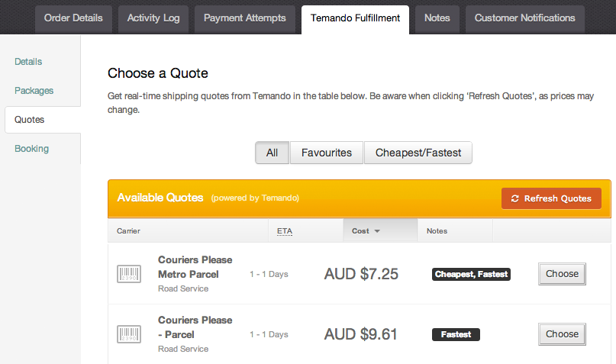
Task: Go to the Notes tab
Action: click(437, 18)
